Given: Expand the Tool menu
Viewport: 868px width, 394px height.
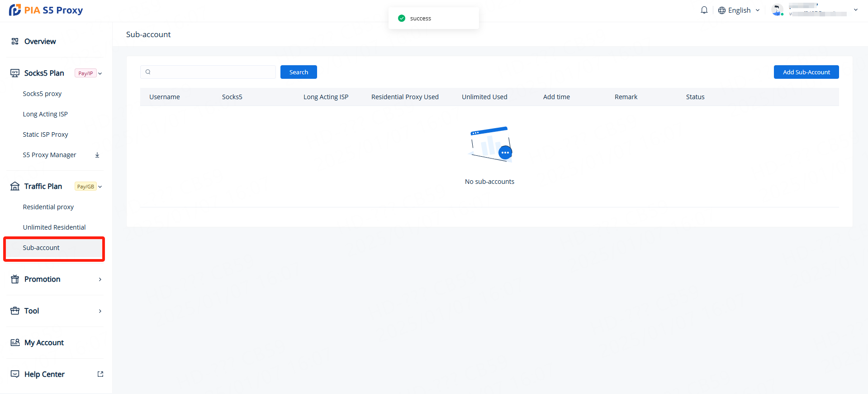Looking at the screenshot, I should click(100, 311).
